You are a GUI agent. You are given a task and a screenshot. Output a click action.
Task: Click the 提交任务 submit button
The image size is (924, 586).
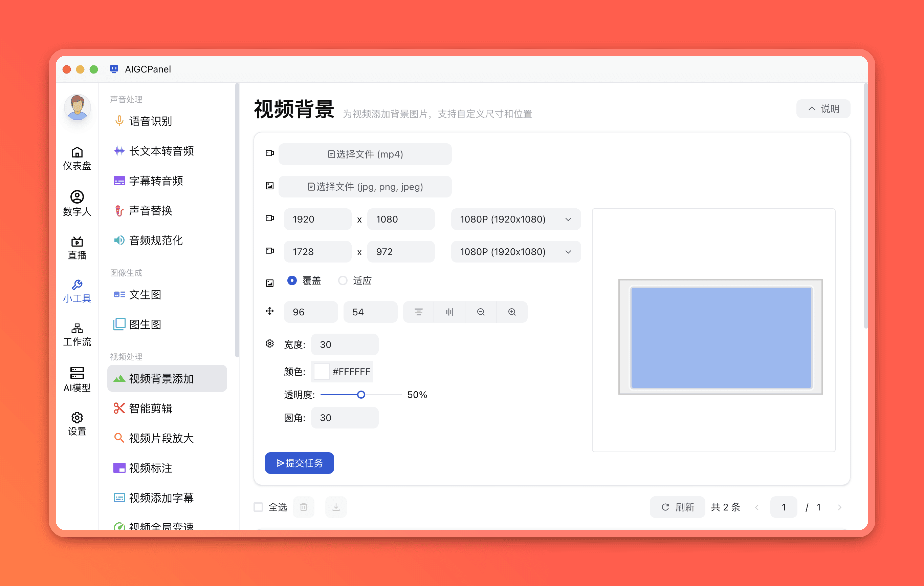coord(299,463)
